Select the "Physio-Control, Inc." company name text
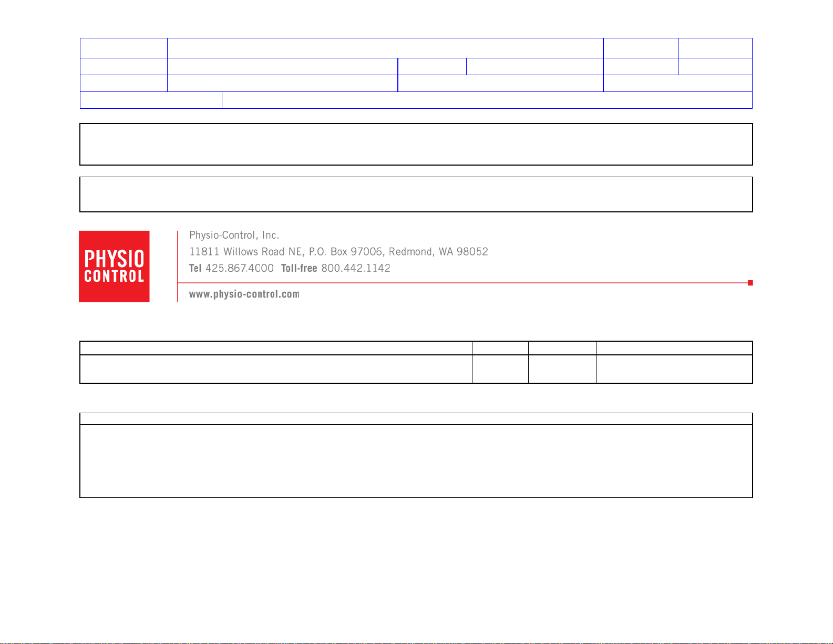This screenshot has height=644, width=833. (234, 236)
